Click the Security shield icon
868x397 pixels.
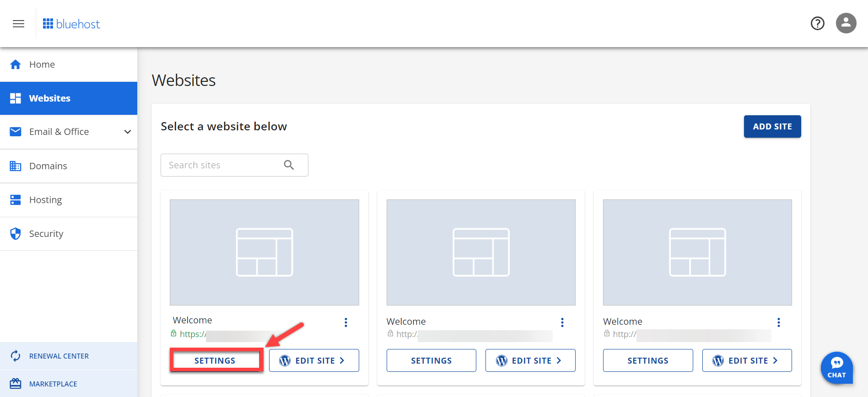point(16,234)
